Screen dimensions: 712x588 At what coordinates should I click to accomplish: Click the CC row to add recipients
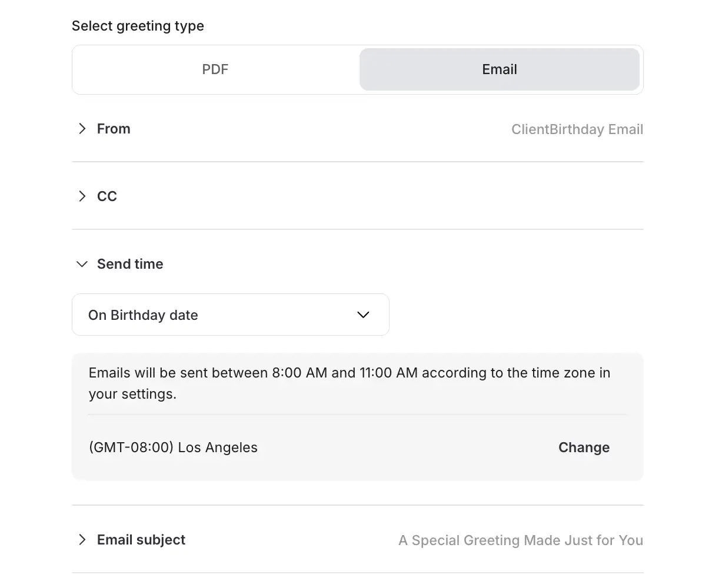[107, 196]
